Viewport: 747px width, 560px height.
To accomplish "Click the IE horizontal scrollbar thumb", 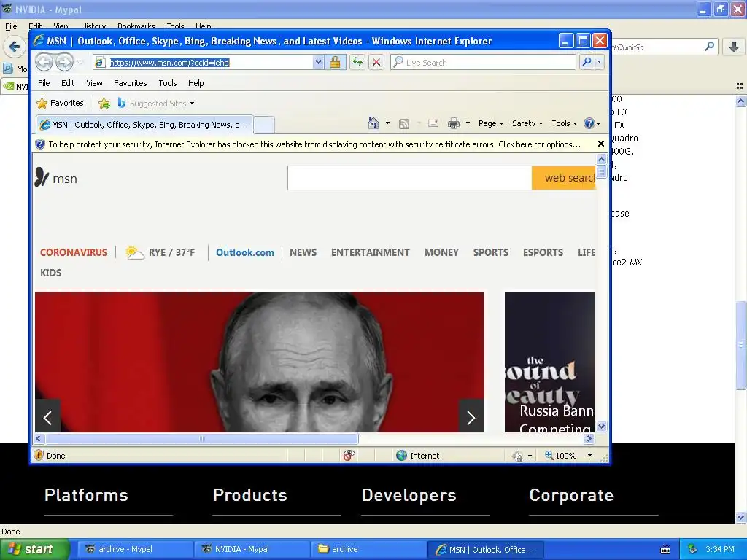I will (201, 438).
